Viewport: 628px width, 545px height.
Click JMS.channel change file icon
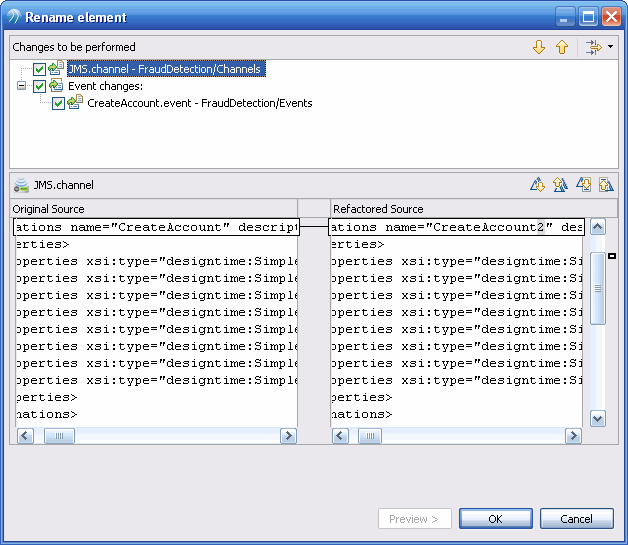coord(56,68)
